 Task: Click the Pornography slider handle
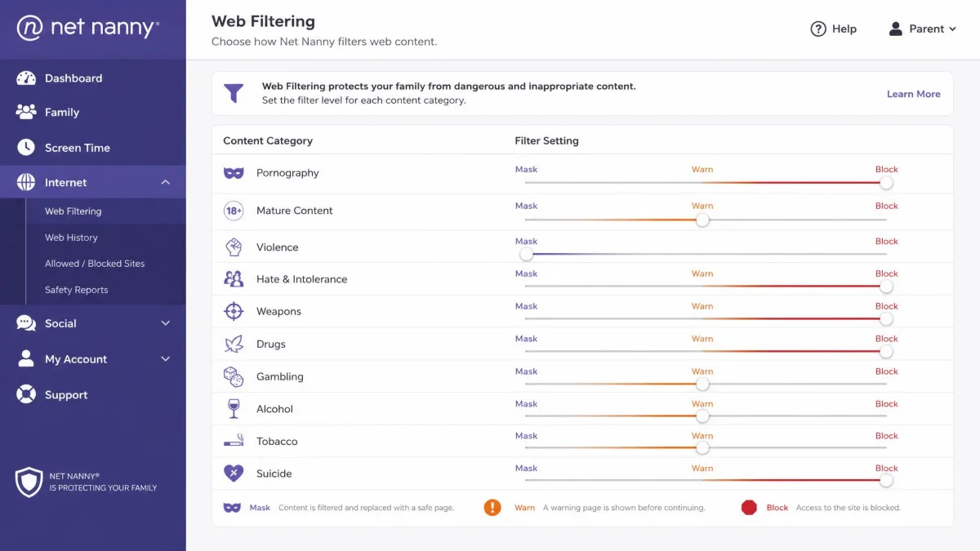886,183
